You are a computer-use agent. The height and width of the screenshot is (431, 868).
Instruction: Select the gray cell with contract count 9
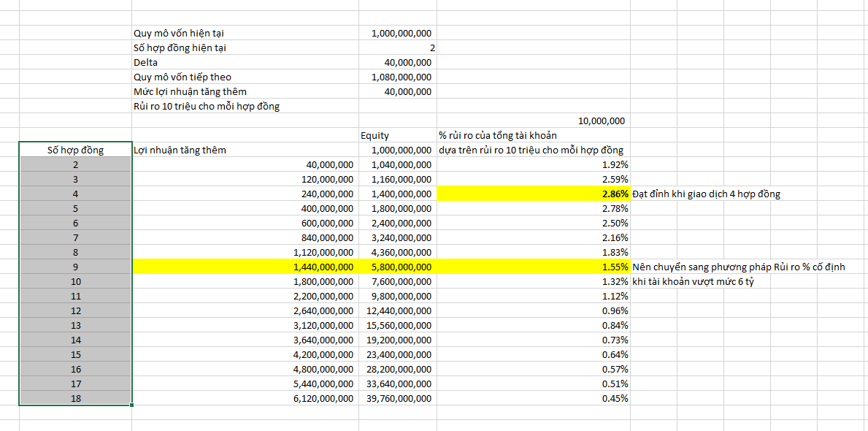click(75, 267)
